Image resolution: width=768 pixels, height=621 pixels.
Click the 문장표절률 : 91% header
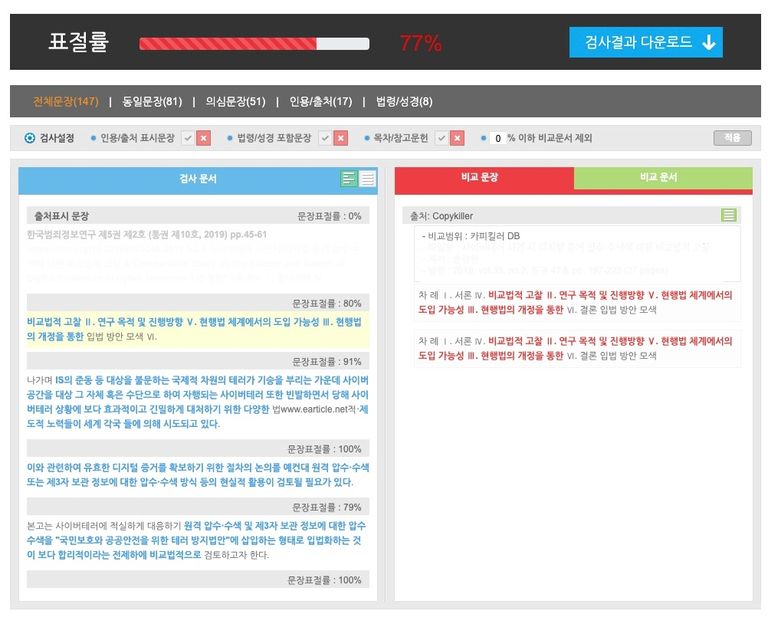click(198, 361)
